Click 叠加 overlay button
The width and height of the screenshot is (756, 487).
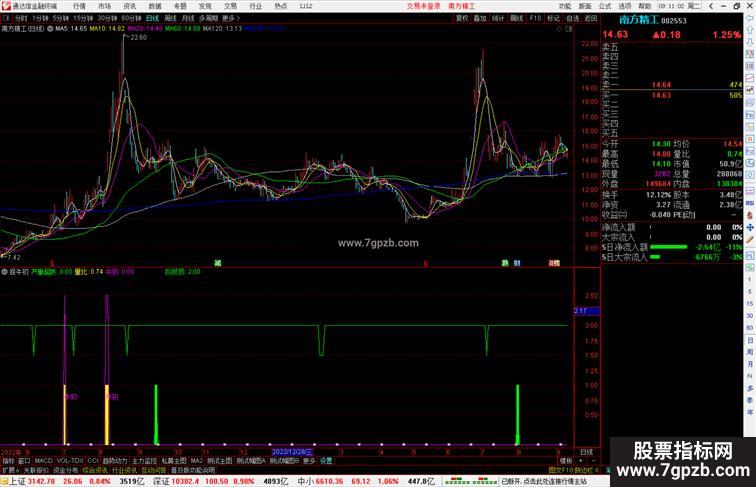(480, 18)
